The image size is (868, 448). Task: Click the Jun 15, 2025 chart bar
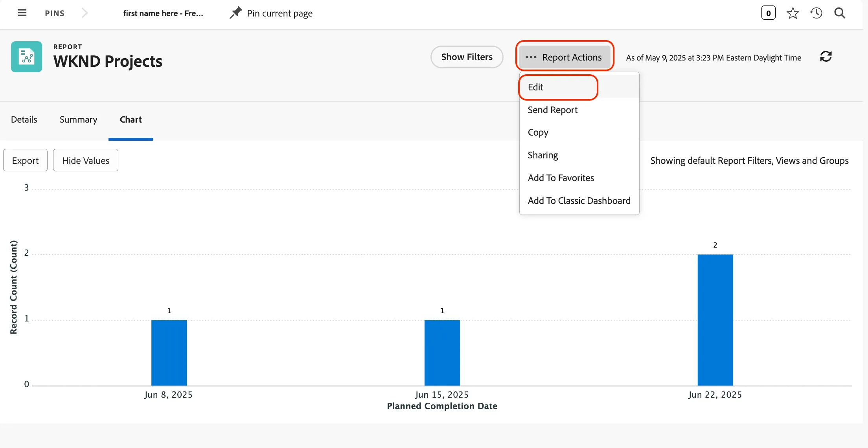click(x=442, y=353)
